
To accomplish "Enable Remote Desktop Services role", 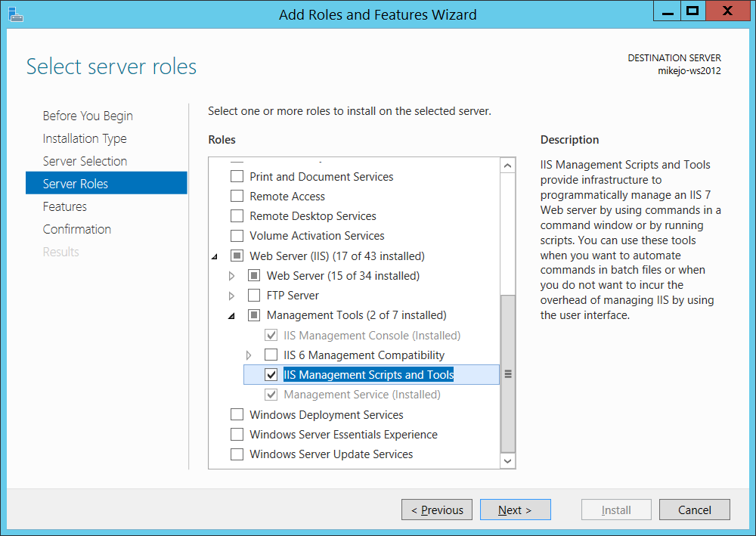I will 237,215.
